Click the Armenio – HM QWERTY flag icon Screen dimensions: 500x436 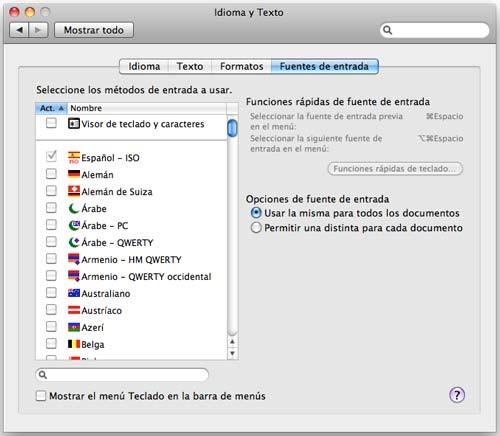click(x=74, y=259)
